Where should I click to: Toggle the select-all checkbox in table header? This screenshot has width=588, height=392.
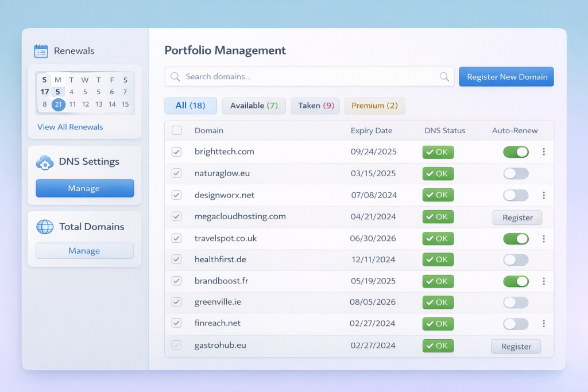tap(177, 130)
